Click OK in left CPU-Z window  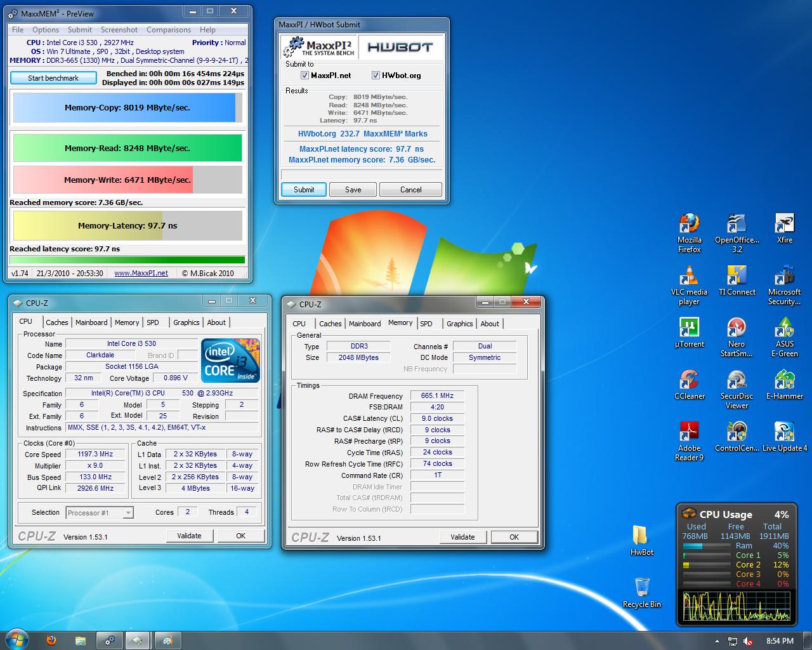coord(240,536)
